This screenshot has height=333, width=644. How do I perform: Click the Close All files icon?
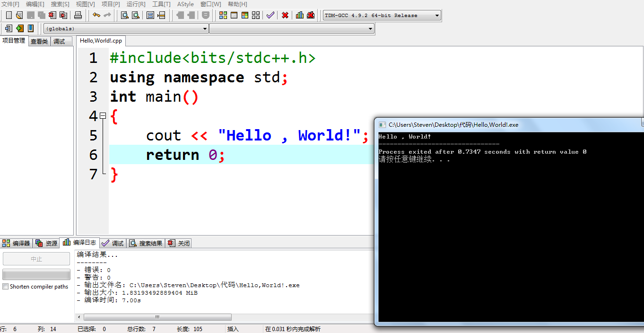[63, 15]
